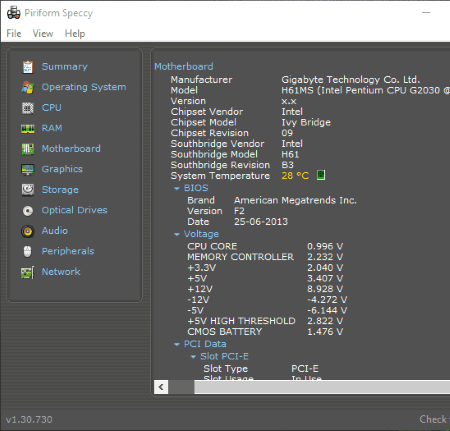Viewport: 450px width, 431px height.
Task: Click the Graphics monitor icon
Action: click(x=28, y=169)
